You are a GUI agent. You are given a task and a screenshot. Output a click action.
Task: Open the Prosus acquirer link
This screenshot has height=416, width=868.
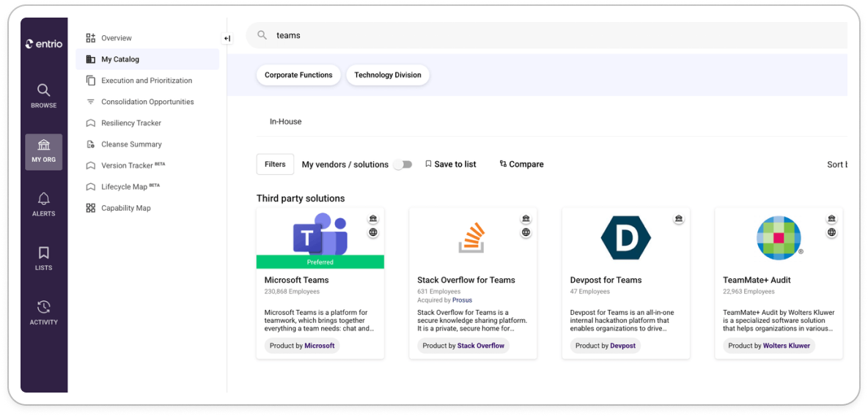coord(462,300)
